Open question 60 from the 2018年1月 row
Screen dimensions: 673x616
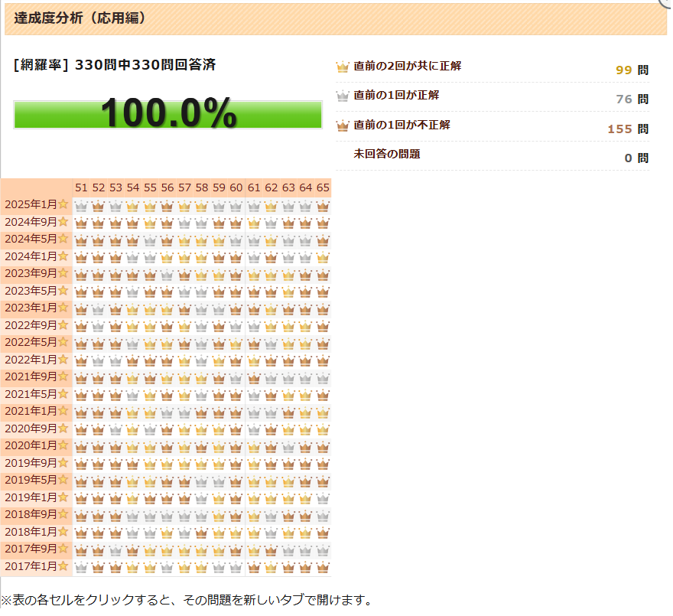pyautogui.click(x=236, y=530)
